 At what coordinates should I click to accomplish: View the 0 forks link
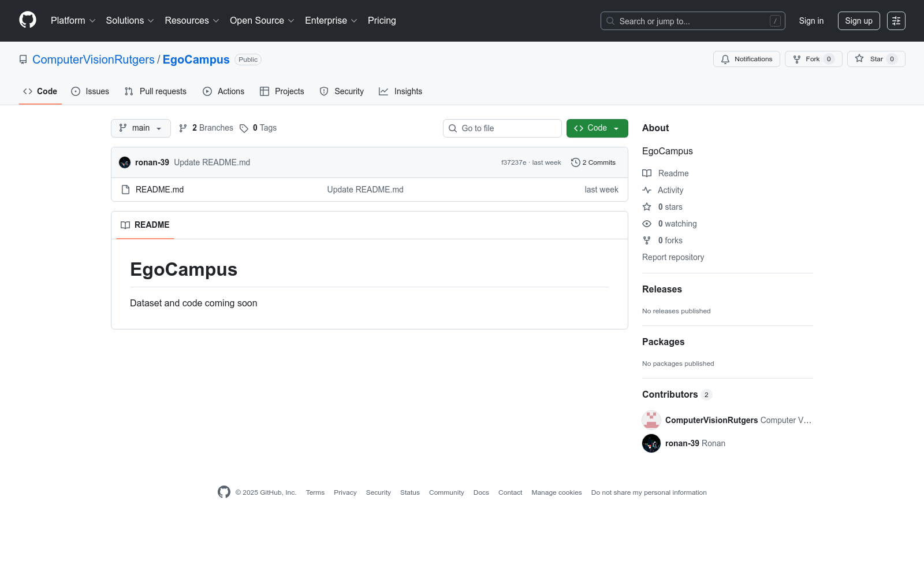coord(662,240)
